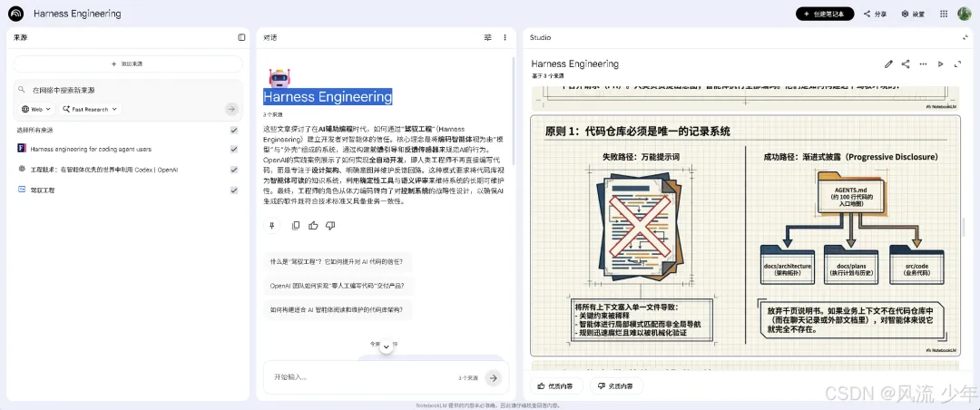Viewport: 980px width, 410px height.
Task: Expand the slide deck to fullscreen
Action: (x=957, y=63)
